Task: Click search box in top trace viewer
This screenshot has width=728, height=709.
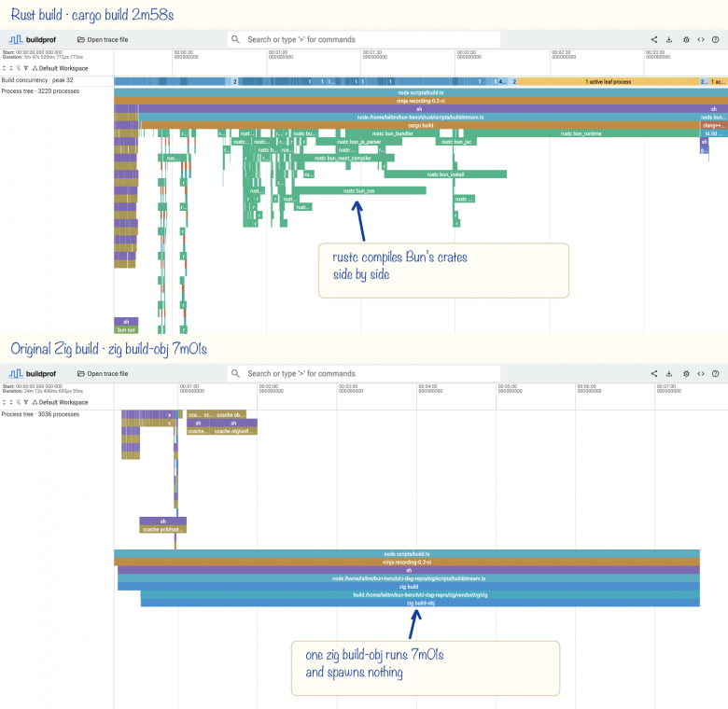Action: [364, 40]
